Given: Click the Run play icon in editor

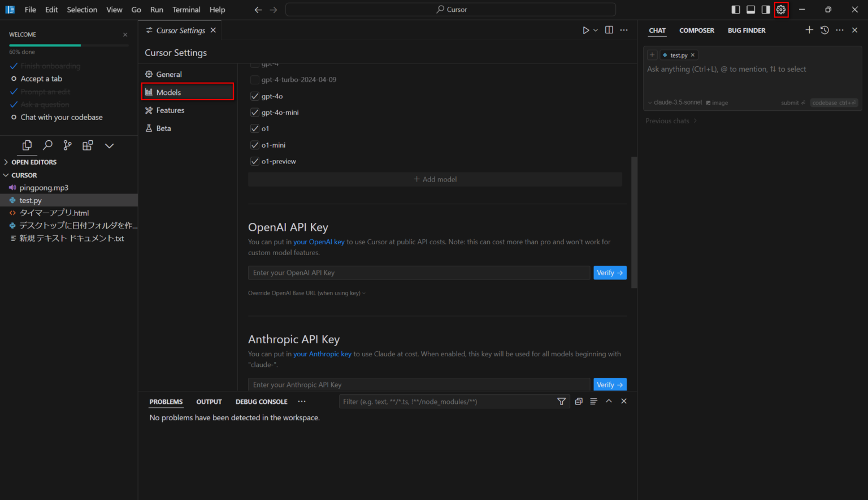Looking at the screenshot, I should pos(586,30).
